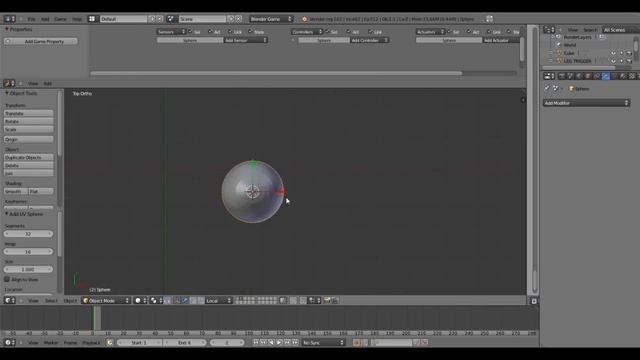Open the No Sync dropdown in timeline
The image size is (640, 360).
(x=323, y=342)
